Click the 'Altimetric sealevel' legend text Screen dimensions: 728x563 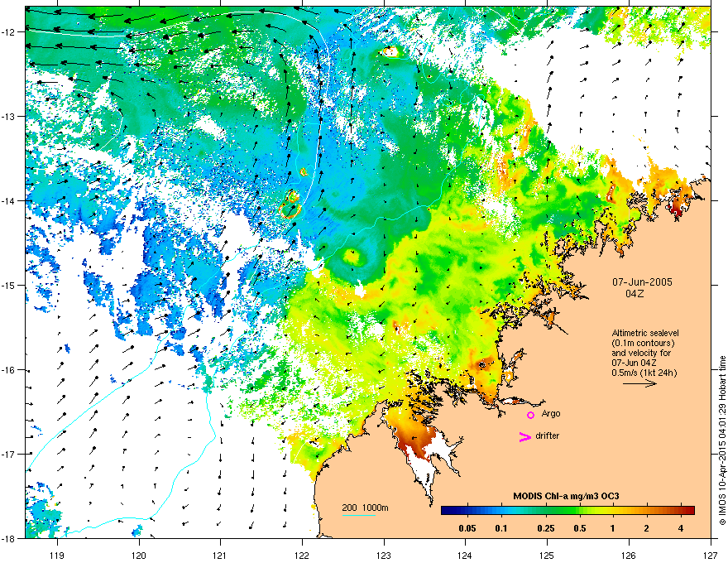pyautogui.click(x=645, y=333)
